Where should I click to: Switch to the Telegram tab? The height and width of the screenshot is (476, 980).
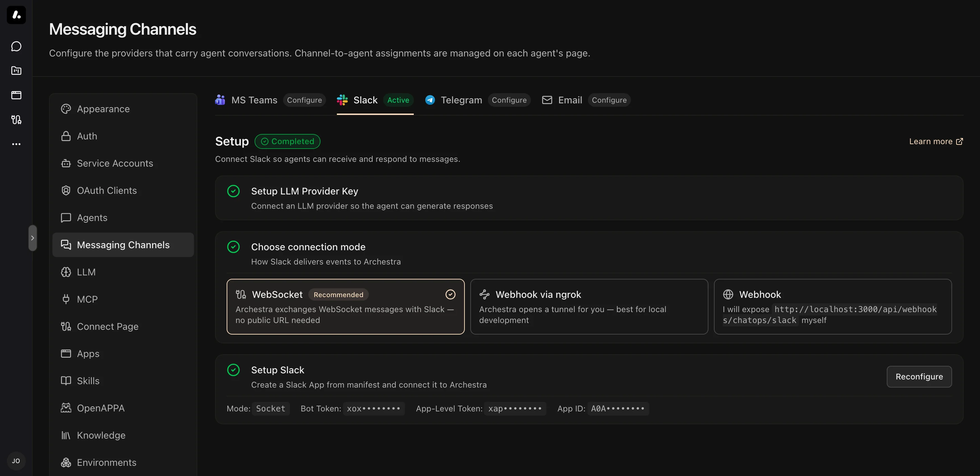coord(477,100)
